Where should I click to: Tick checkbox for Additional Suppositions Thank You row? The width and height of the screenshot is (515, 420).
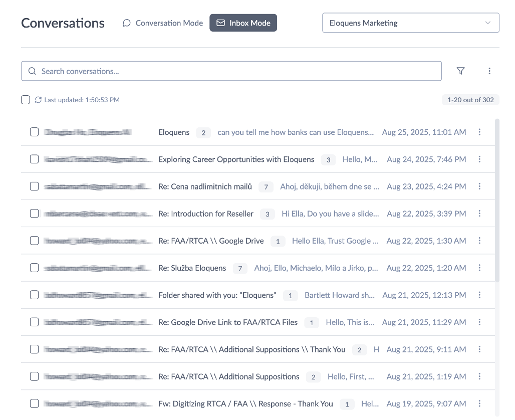tap(34, 349)
